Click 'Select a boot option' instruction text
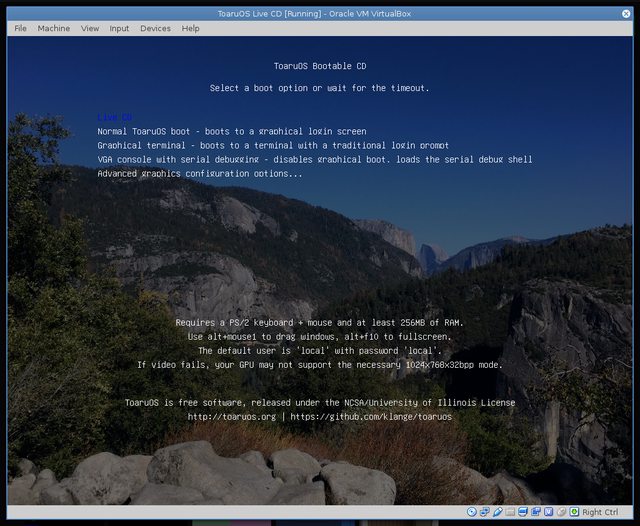The width and height of the screenshot is (640, 526). tap(319, 88)
